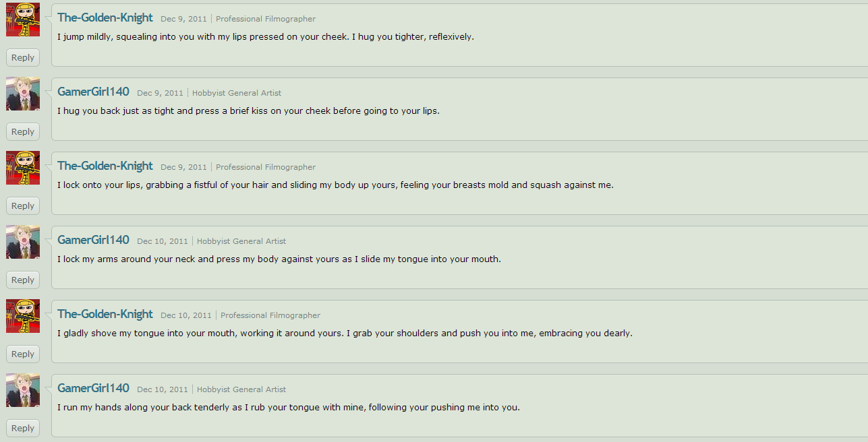Image resolution: width=868 pixels, height=442 pixels.
Task: Reply to GamerGirl140's first Dec 10 comment
Action: [x=23, y=280]
